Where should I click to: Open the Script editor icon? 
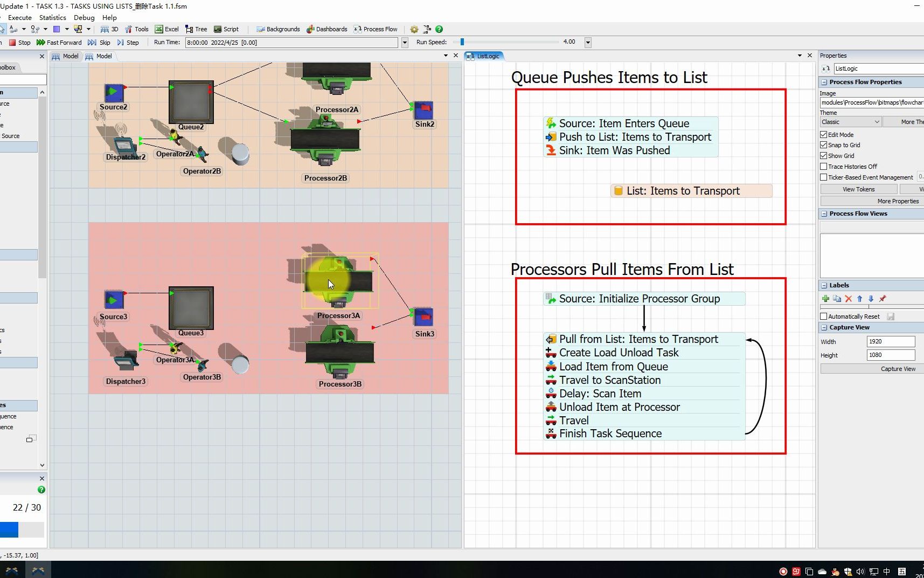pos(226,29)
